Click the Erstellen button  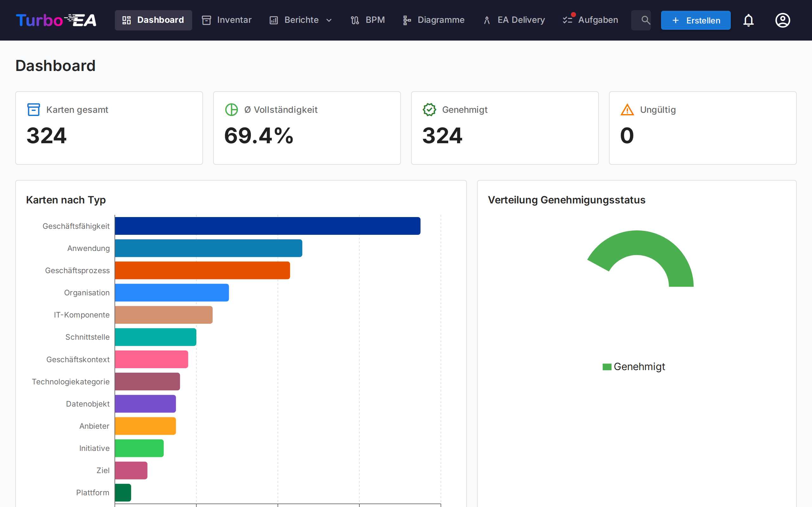pyautogui.click(x=695, y=20)
